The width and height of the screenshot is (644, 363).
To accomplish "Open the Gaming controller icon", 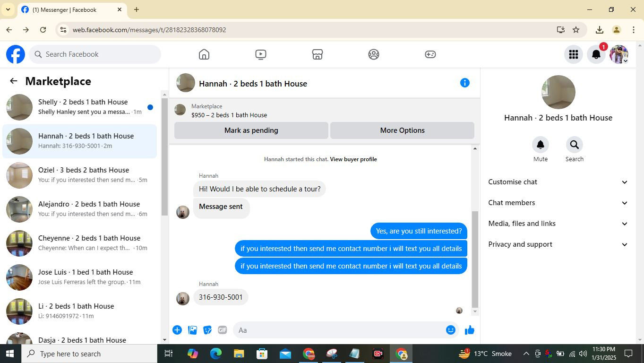I will 430,54.
